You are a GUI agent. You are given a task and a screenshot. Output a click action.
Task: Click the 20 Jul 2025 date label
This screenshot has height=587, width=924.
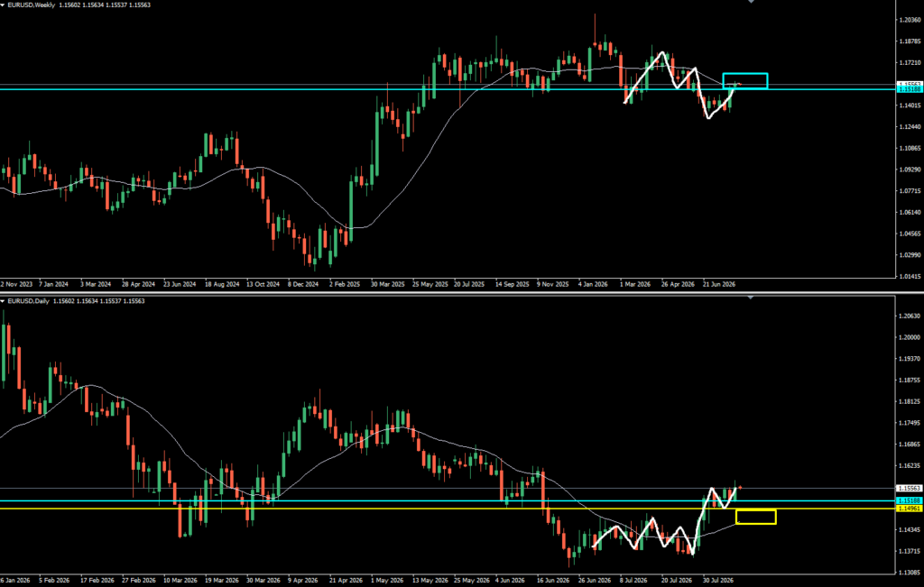click(x=469, y=284)
